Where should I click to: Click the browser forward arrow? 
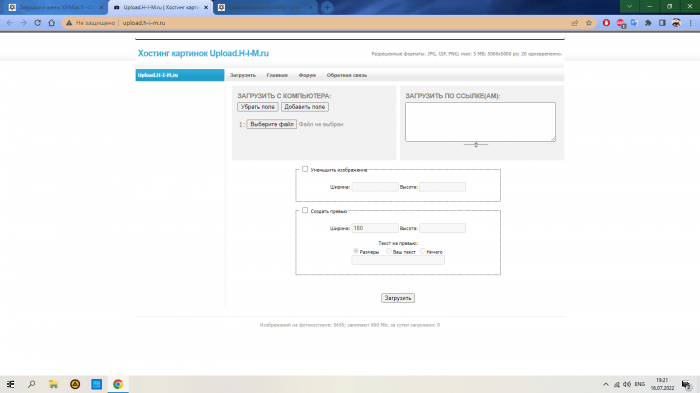(x=24, y=23)
